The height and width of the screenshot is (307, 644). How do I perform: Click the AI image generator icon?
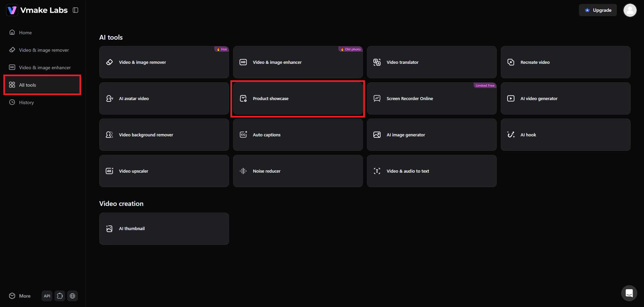[x=377, y=135]
